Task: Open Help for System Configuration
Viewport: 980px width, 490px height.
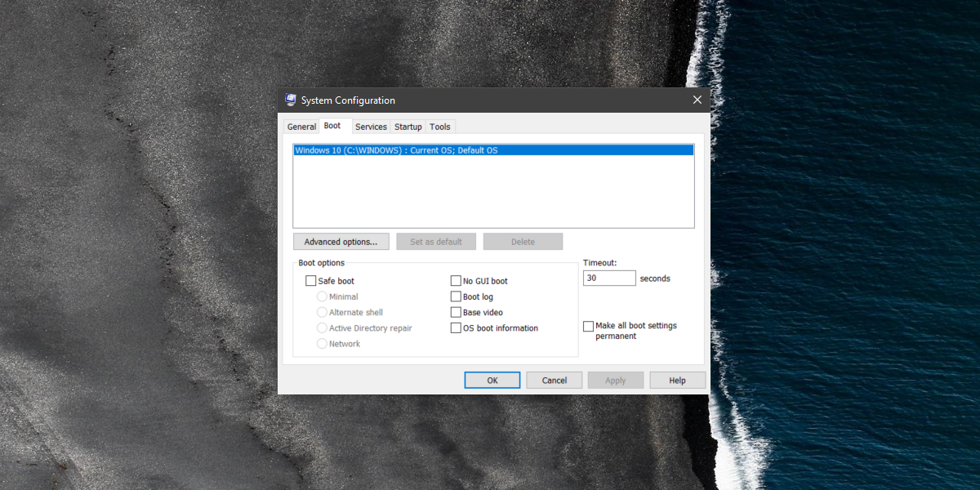Action: click(x=677, y=381)
